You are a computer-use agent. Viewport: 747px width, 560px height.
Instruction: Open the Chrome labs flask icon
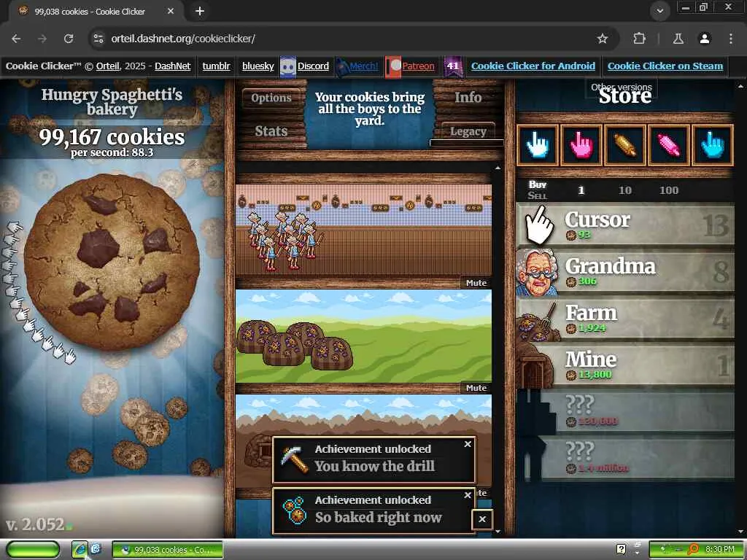point(678,39)
